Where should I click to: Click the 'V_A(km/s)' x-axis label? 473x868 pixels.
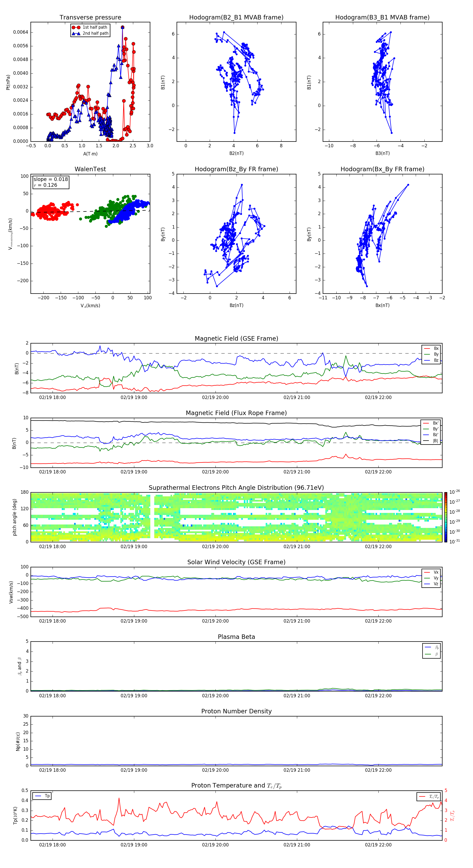tap(90, 306)
